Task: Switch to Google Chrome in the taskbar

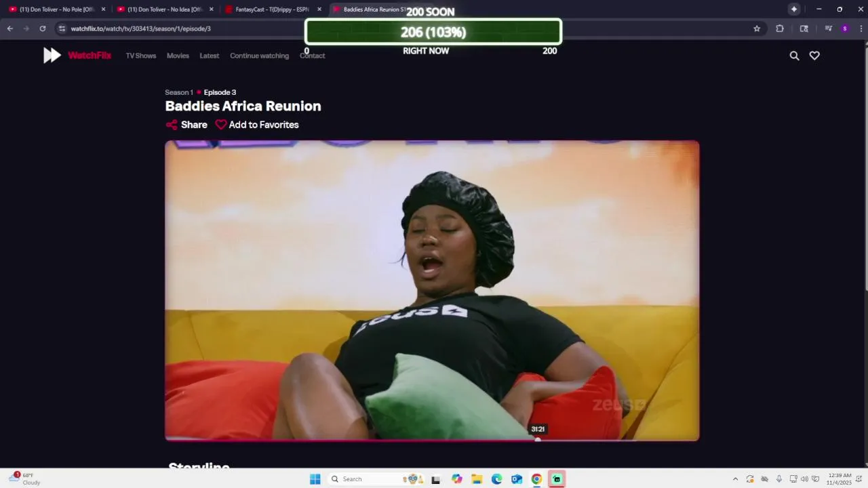Action: 536,479
